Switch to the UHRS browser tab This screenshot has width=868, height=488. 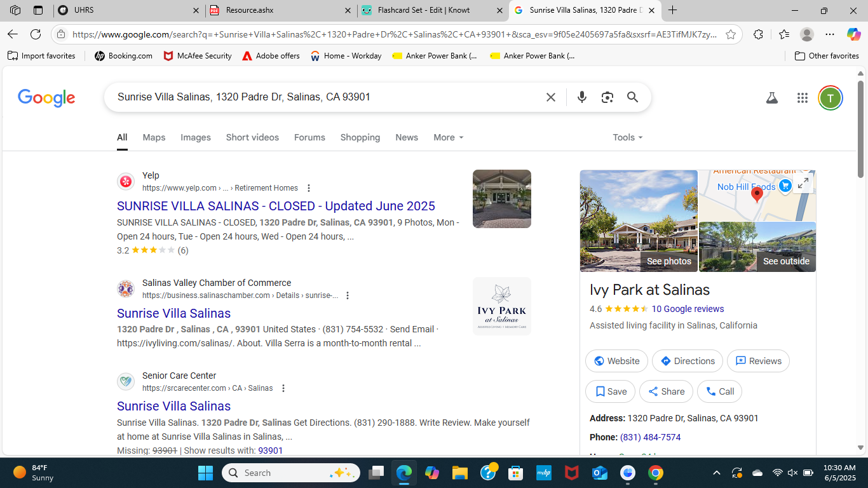coord(128,10)
